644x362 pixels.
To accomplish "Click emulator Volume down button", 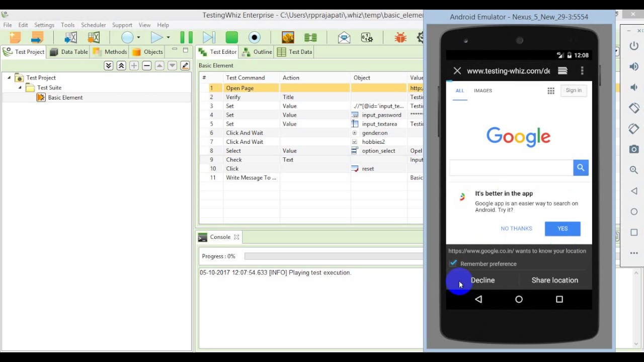I will pyautogui.click(x=634, y=87).
